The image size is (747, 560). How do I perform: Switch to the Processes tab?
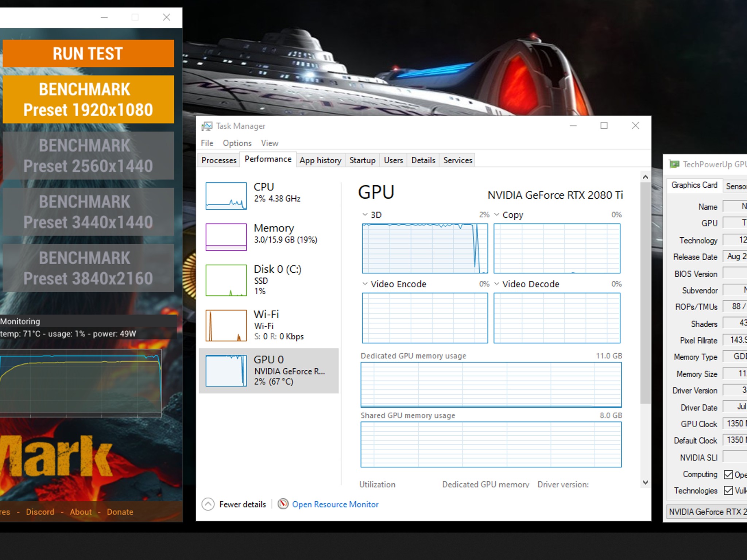[219, 160]
